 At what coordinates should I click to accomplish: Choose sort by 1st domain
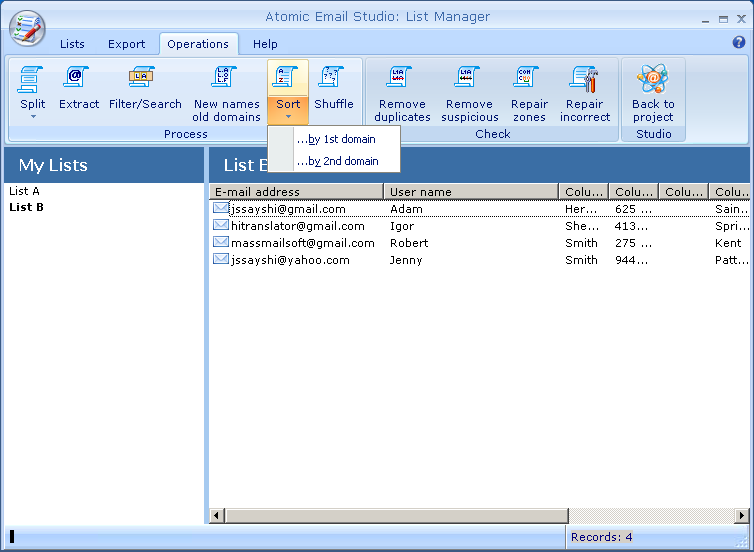pos(334,139)
